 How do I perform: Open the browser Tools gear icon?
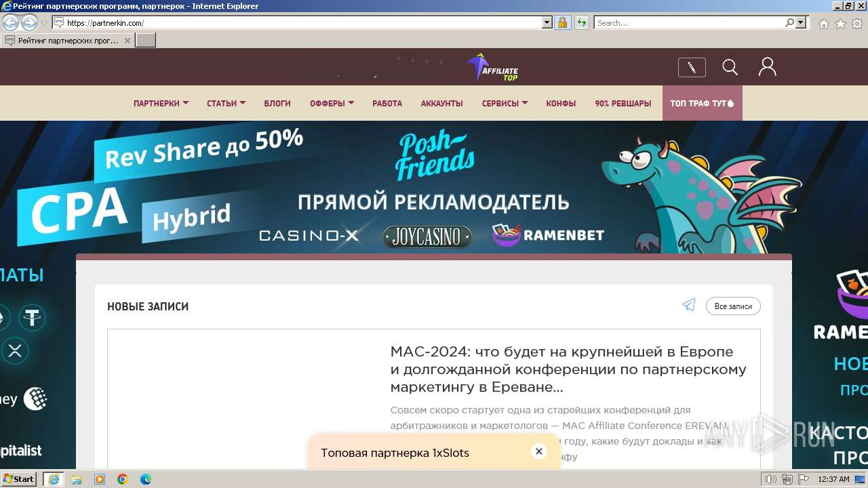tap(857, 23)
